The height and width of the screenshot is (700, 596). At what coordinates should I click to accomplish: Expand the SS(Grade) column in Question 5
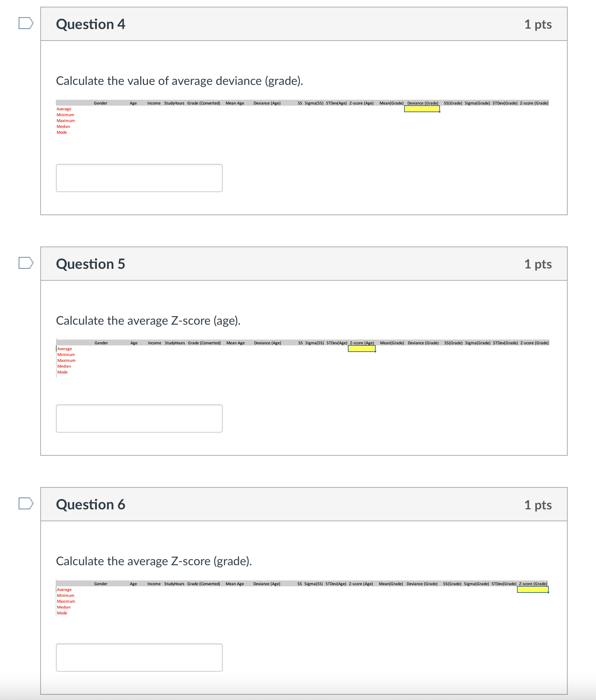pyautogui.click(x=453, y=343)
